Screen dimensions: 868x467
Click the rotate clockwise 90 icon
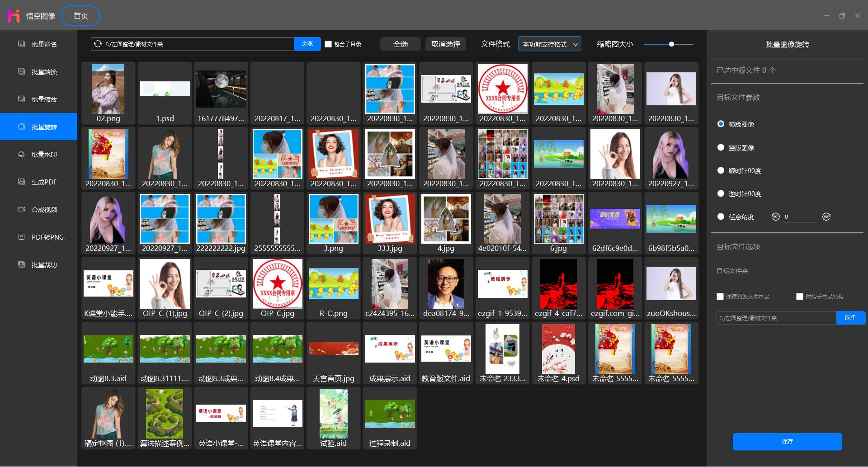[x=826, y=217]
